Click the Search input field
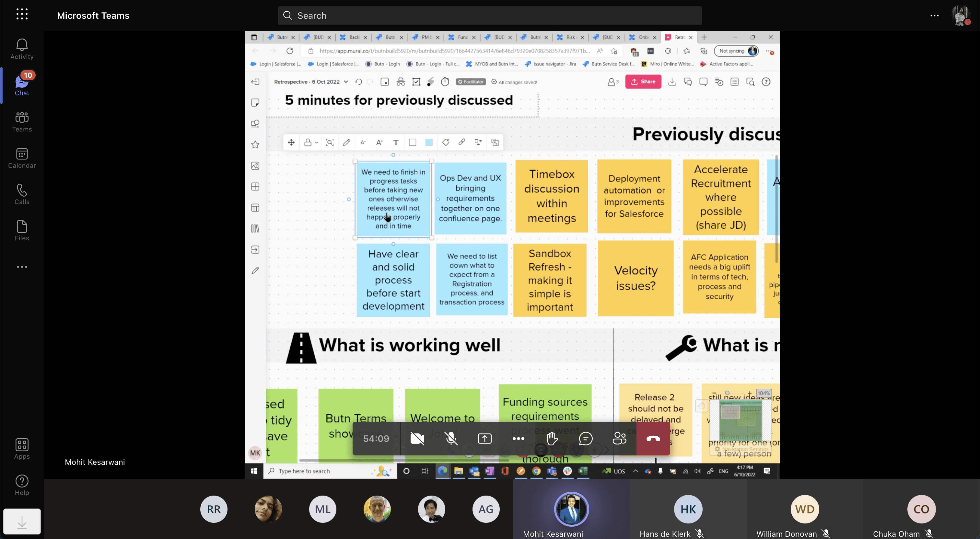This screenshot has height=539, width=980. click(x=490, y=16)
